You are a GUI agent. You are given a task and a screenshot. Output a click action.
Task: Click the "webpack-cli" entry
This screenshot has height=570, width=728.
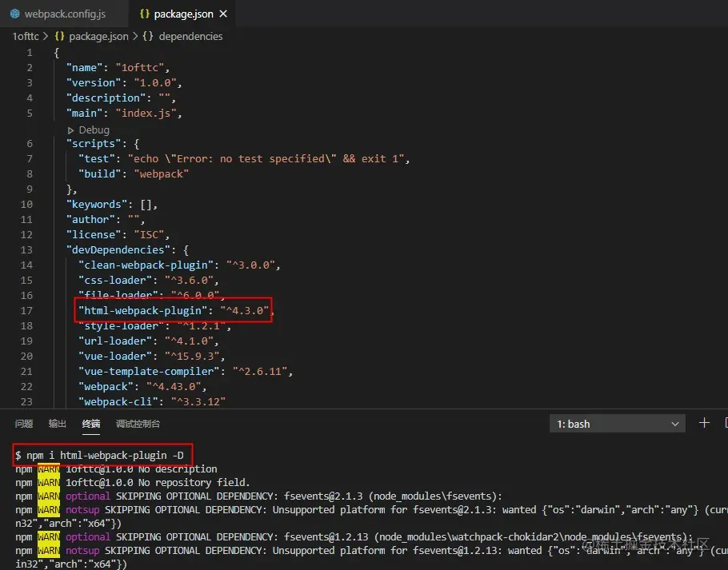point(152,401)
